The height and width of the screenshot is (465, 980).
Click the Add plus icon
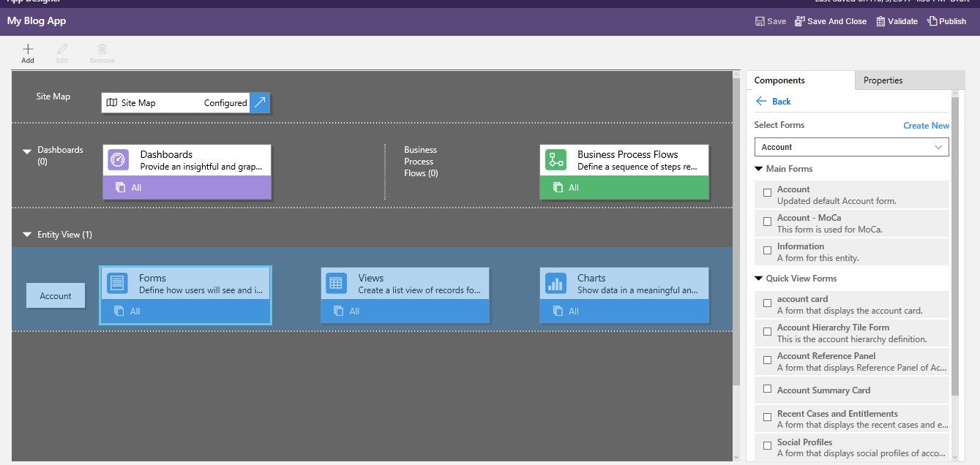[x=28, y=50]
